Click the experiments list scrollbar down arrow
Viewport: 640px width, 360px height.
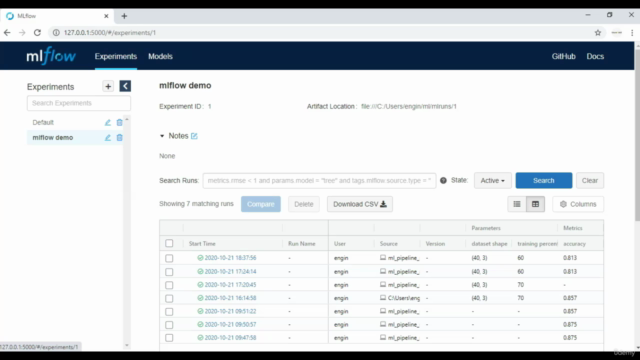click(x=127, y=345)
